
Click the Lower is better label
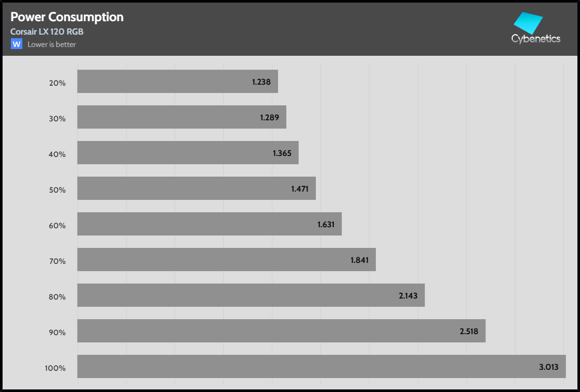pyautogui.click(x=52, y=44)
